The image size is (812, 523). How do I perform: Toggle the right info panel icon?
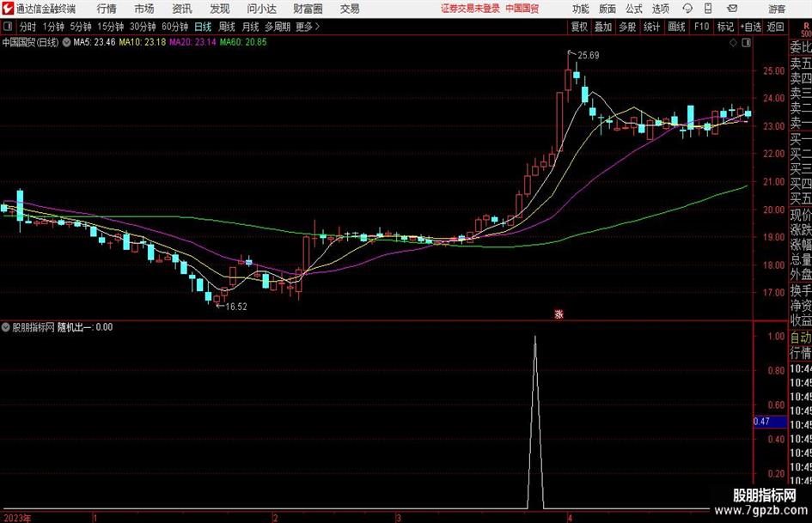tap(746, 43)
